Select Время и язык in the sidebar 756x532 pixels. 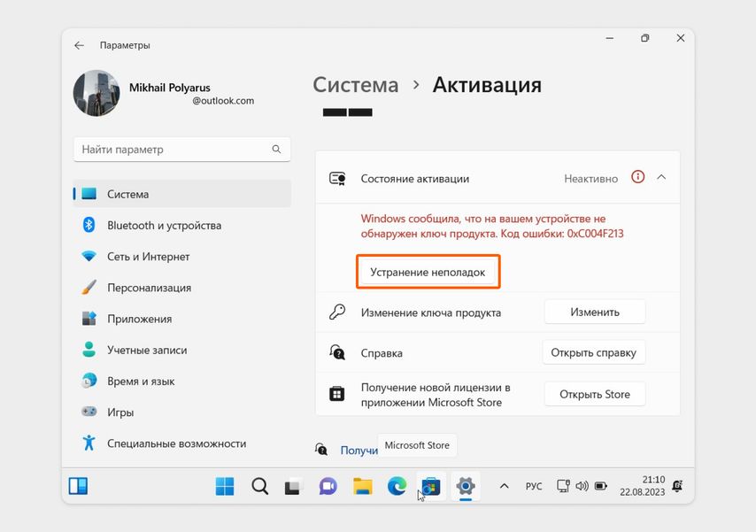pyautogui.click(x=181, y=381)
